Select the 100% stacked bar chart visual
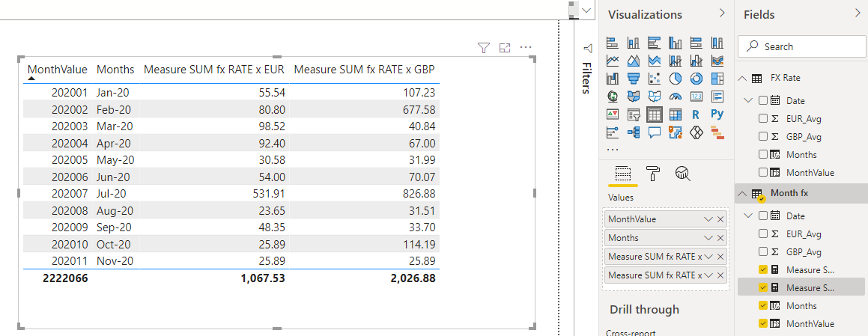 coord(696,42)
